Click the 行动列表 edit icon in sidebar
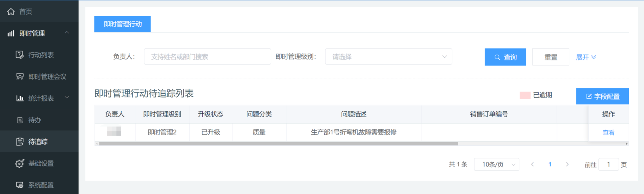The width and height of the screenshot is (644, 194). pos(20,55)
